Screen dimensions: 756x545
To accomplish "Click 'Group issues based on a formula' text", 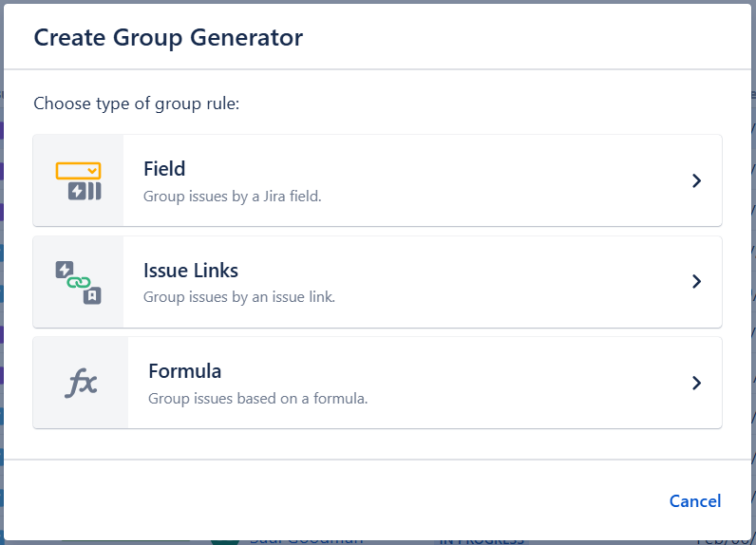I will (x=257, y=399).
